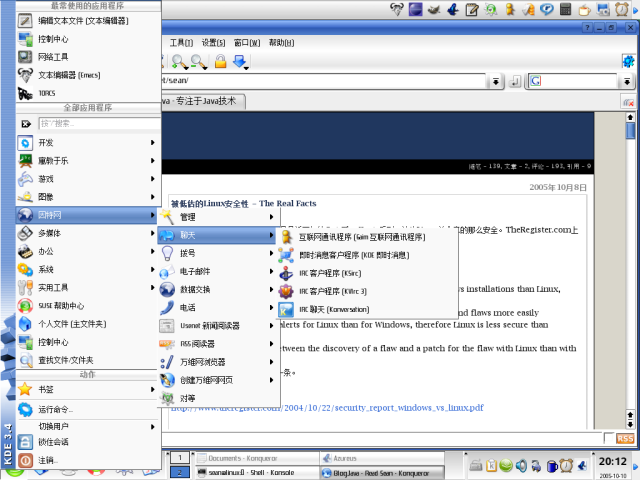640x480 pixels.
Task: Open the 工具(T) menu in Konqueror
Action: point(181,42)
